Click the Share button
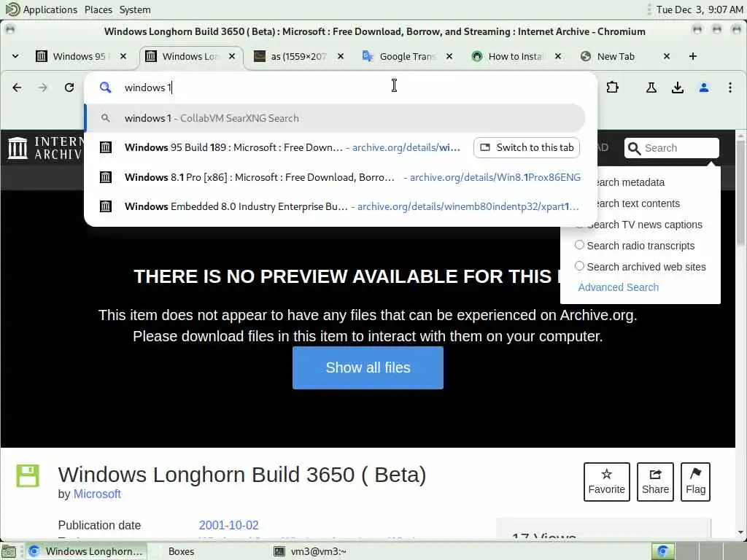 point(655,482)
